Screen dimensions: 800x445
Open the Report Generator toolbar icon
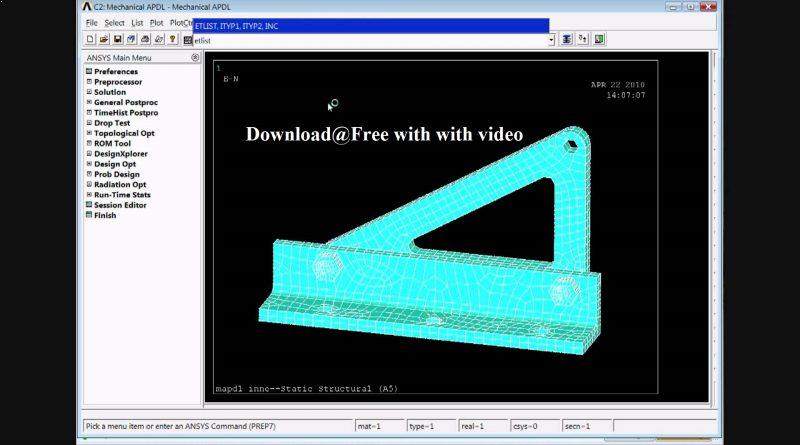[159, 39]
